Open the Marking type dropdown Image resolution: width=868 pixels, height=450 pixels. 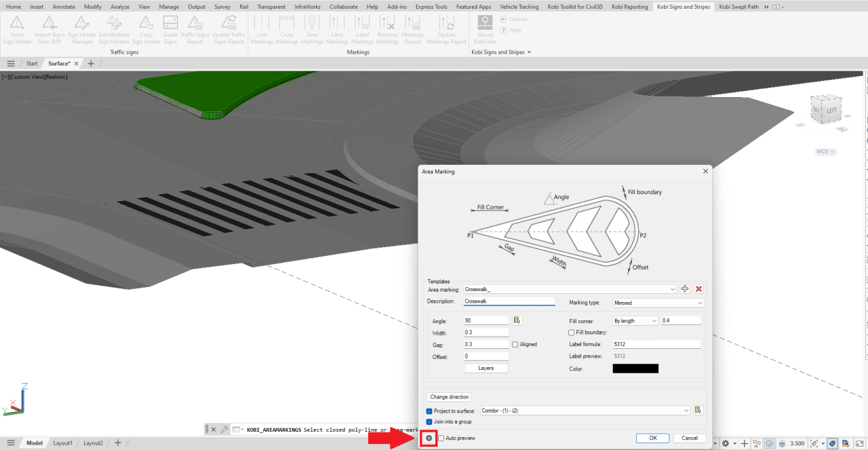click(700, 303)
